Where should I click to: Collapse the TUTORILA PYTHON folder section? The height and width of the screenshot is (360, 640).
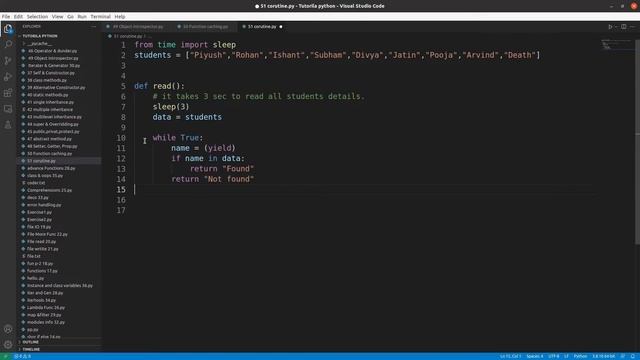click(40, 36)
